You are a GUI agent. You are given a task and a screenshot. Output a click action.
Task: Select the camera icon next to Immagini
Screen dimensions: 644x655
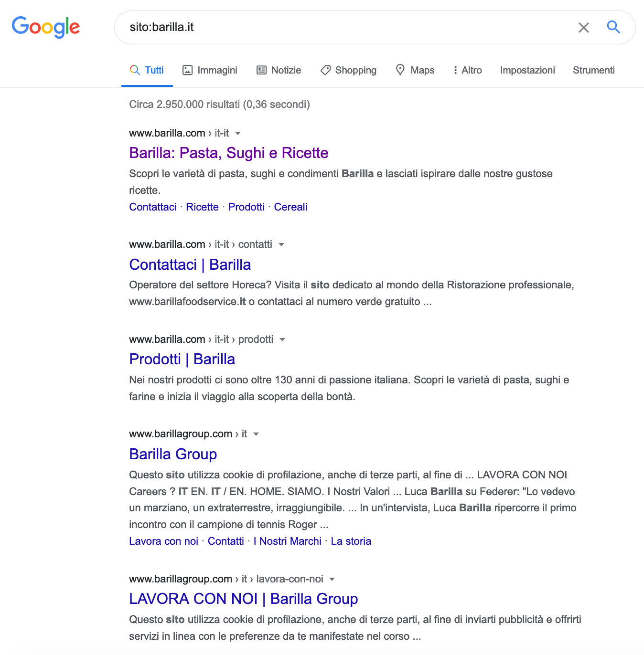pyautogui.click(x=188, y=70)
